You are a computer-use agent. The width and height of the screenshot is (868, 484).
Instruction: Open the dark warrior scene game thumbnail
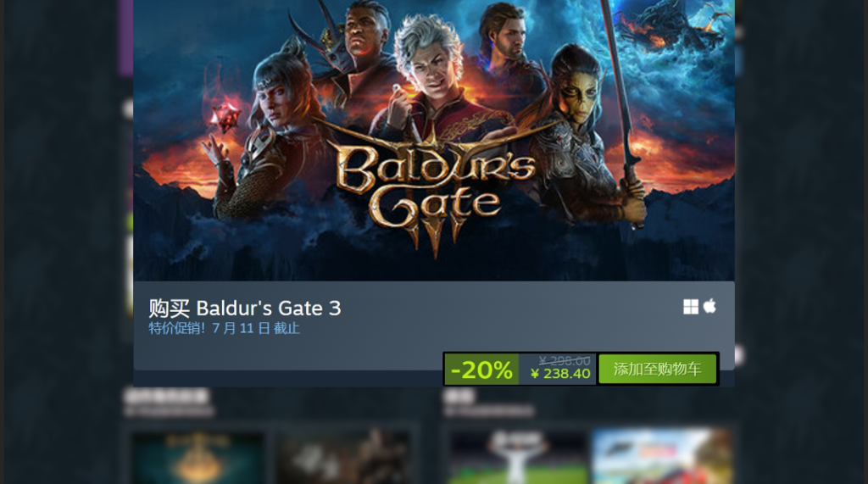tap(343, 458)
